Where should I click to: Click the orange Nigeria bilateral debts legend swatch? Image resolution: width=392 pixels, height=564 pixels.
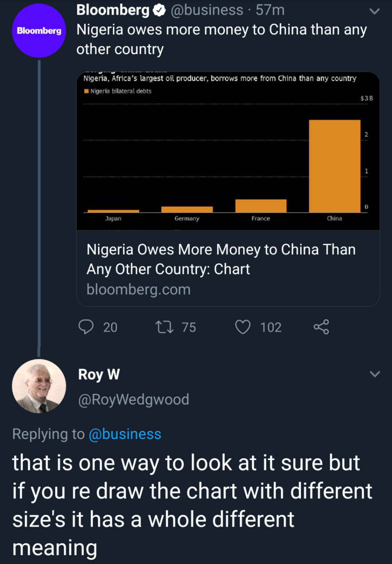click(87, 91)
